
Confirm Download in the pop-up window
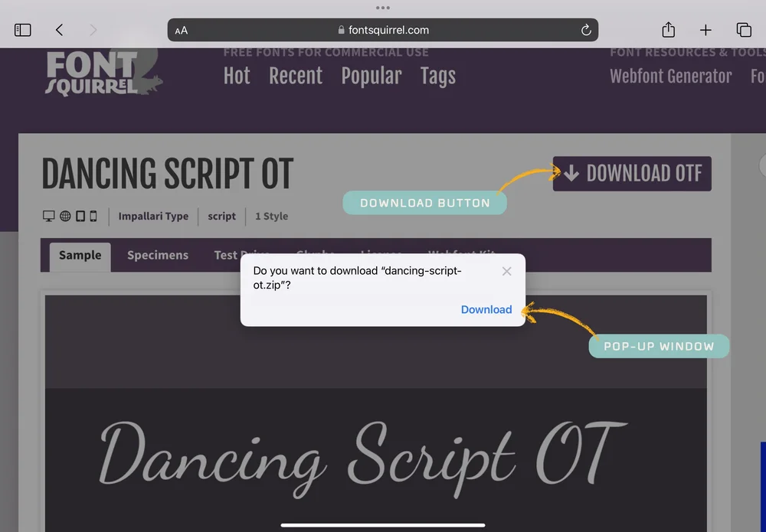[486, 309]
